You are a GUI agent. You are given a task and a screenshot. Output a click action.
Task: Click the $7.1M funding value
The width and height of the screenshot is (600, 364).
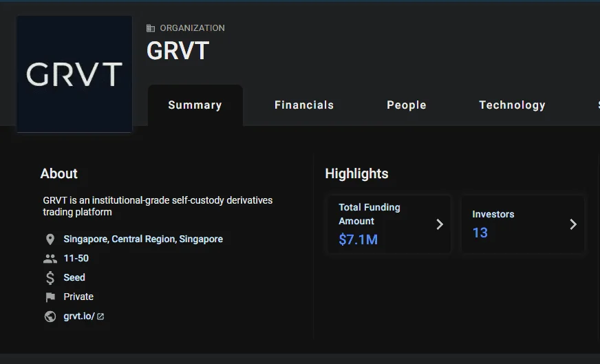pyautogui.click(x=358, y=239)
